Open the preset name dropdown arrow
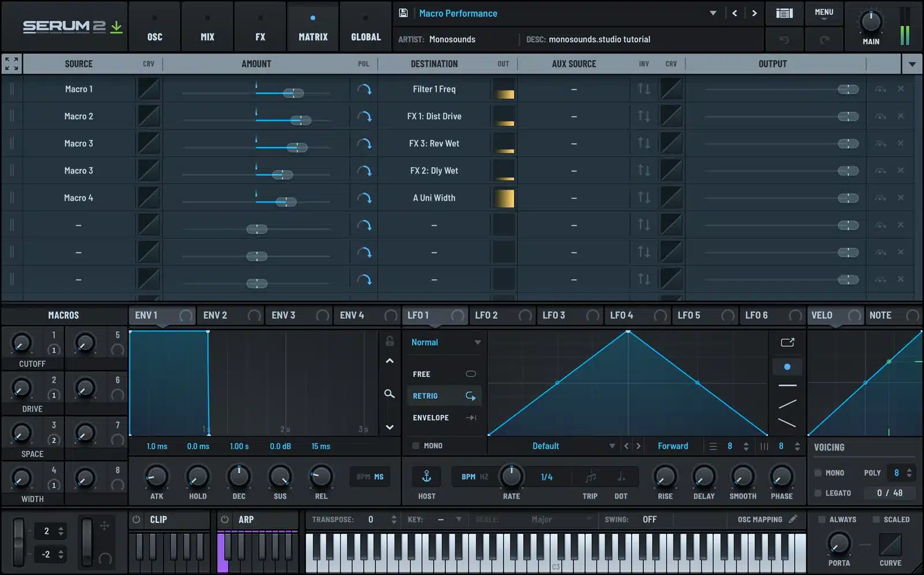The height and width of the screenshot is (575, 924). tap(713, 13)
